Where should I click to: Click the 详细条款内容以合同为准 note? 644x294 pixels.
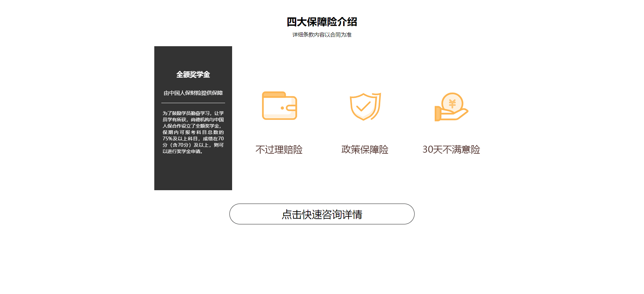[x=322, y=34]
